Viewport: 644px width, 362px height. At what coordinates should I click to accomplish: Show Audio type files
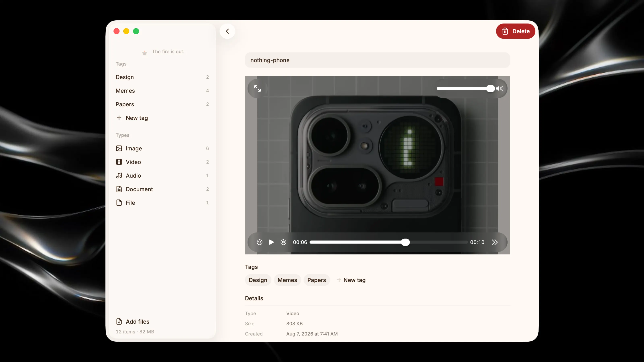[162, 176]
